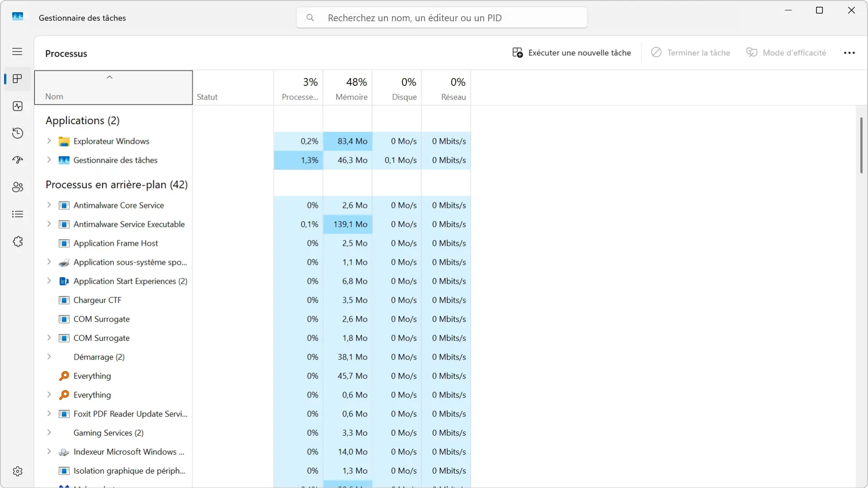Expand the Everything row with 0,6 Mo

coord(49,394)
